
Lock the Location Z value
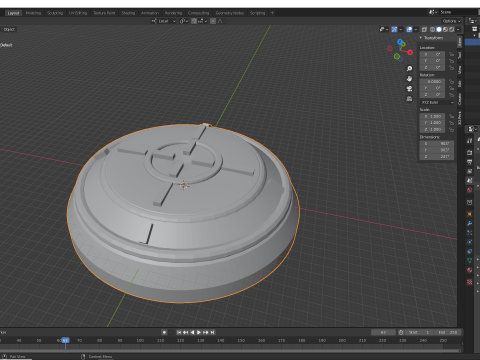click(451, 68)
